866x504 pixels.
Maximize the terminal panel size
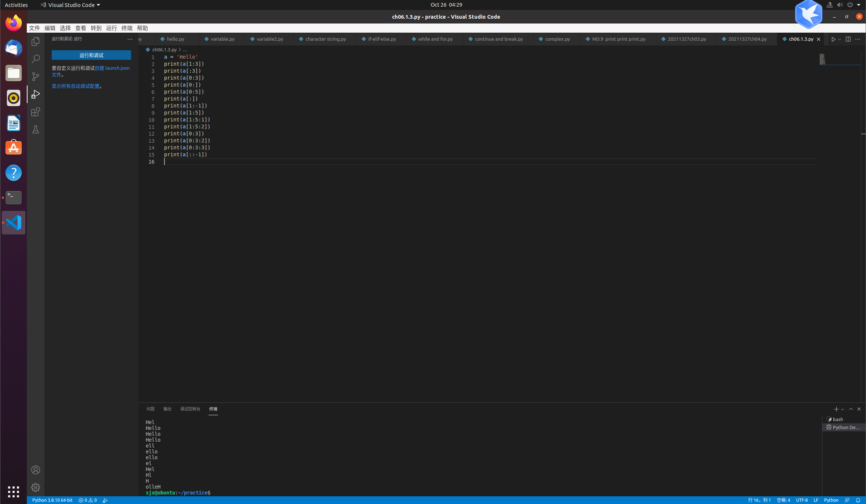tap(851, 409)
